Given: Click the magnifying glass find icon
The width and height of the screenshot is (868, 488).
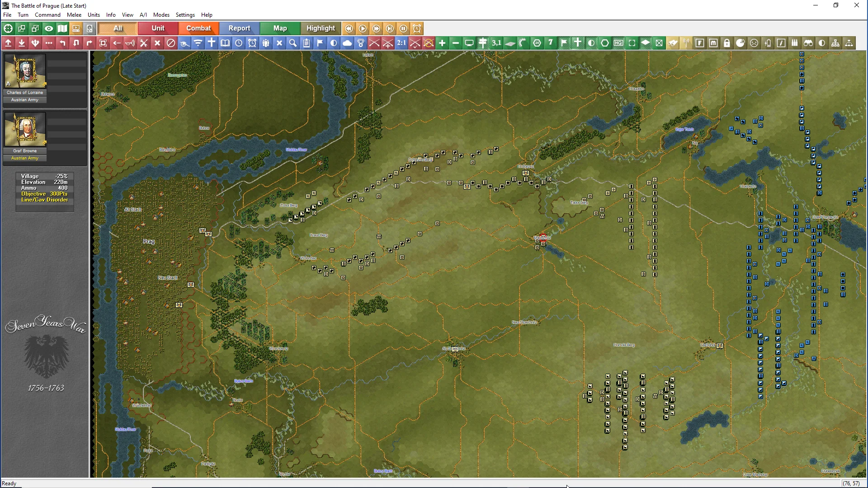Looking at the screenshot, I should (293, 43).
